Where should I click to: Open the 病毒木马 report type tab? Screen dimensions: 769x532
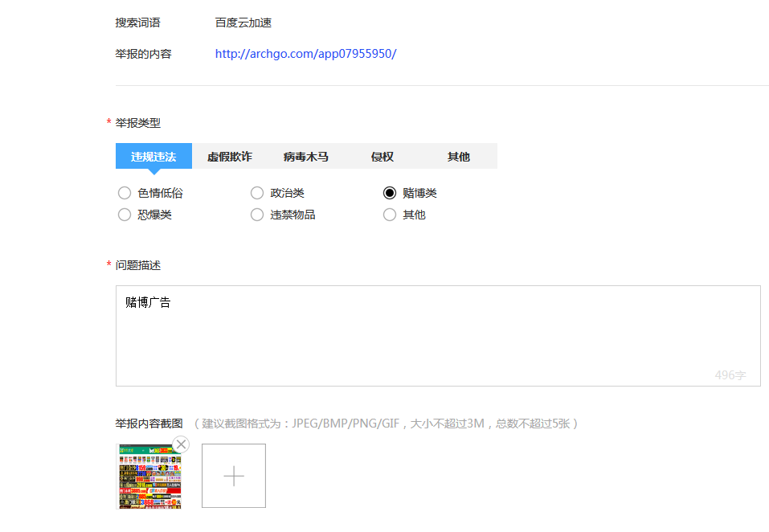pos(306,157)
